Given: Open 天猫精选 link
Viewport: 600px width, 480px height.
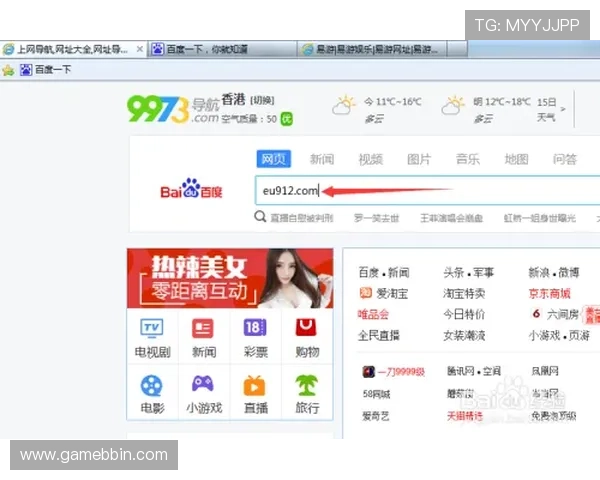Looking at the screenshot, I should (x=465, y=416).
